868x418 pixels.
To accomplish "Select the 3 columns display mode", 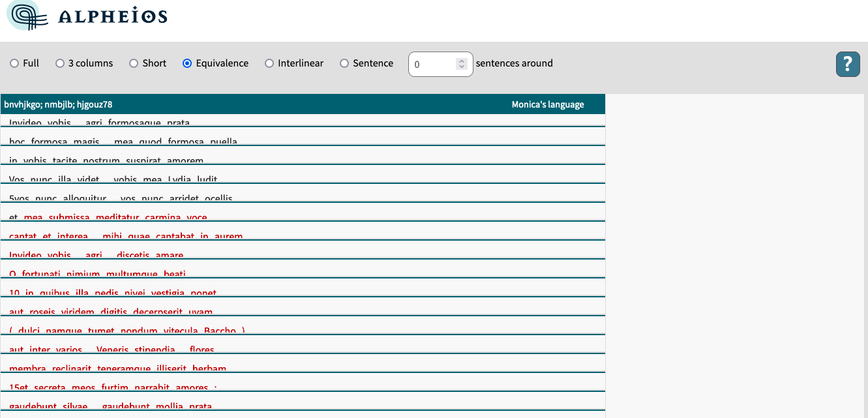I will coord(59,63).
